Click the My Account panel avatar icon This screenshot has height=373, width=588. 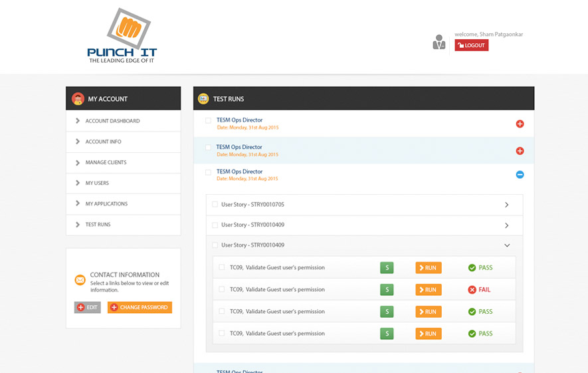pos(78,99)
